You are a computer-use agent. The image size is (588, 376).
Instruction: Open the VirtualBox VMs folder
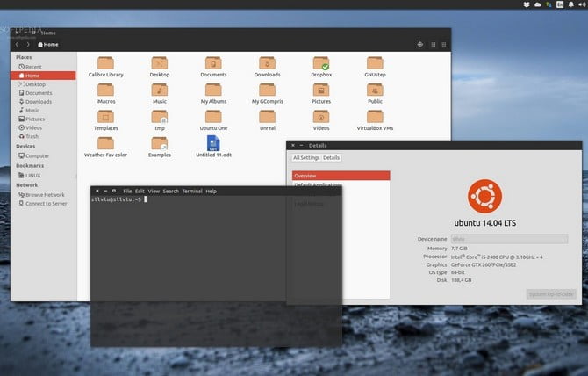(375, 117)
